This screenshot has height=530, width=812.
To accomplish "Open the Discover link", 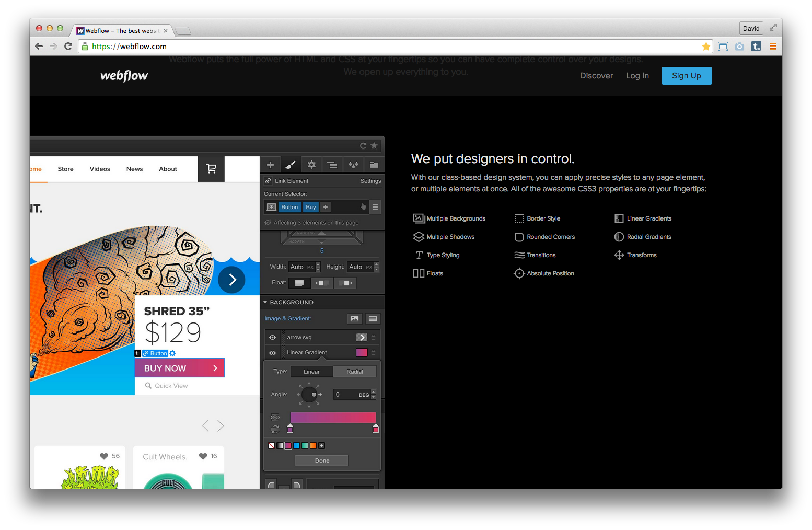I will [x=596, y=76].
